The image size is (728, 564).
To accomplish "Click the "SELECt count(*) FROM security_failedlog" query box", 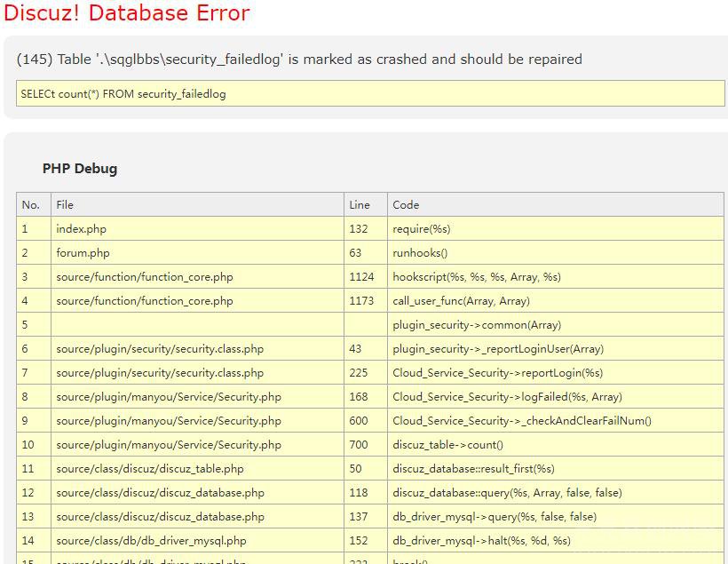I will 370,93.
